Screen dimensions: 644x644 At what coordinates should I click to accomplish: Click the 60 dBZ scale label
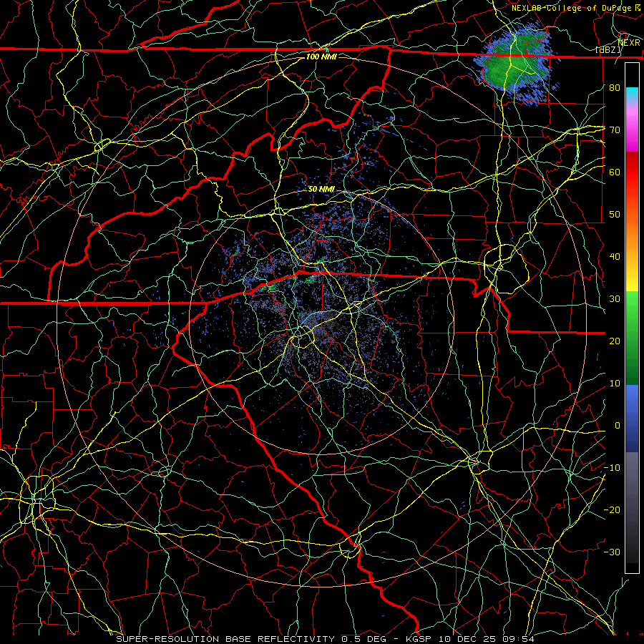615,172
